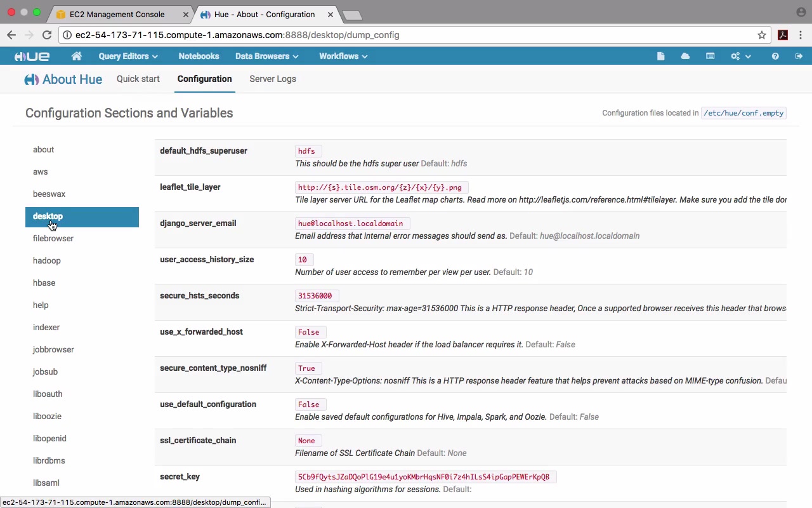The image size is (812, 508).
Task: Switch to the Server Logs tab
Action: [273, 79]
